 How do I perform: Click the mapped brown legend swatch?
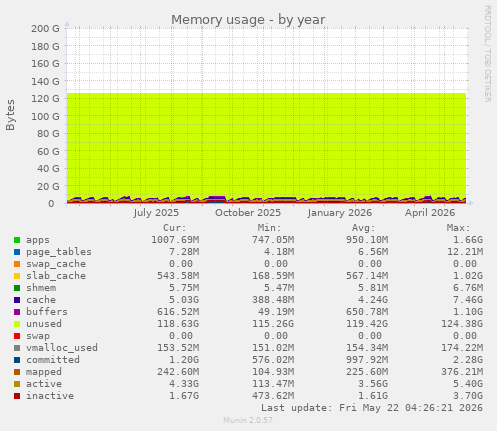coord(17,372)
